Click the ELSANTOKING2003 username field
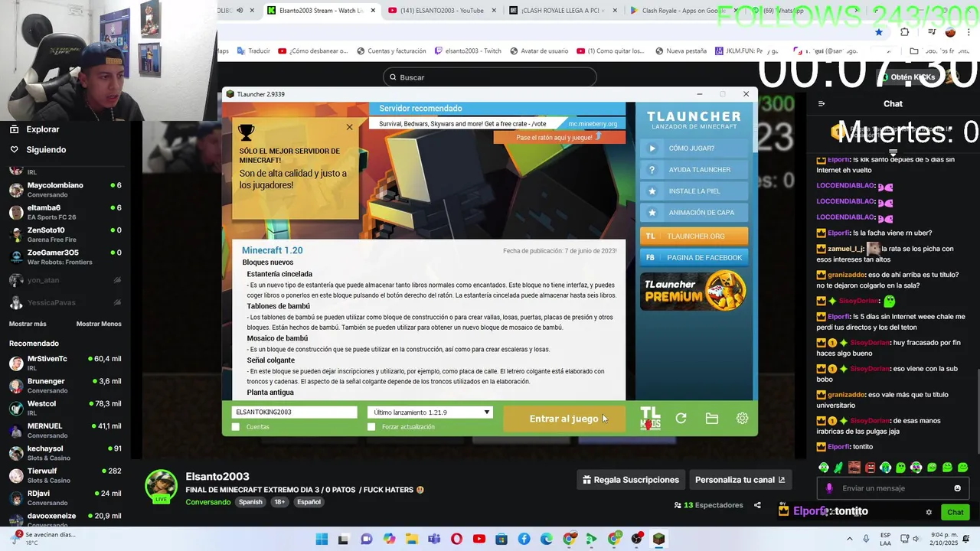 click(x=294, y=412)
